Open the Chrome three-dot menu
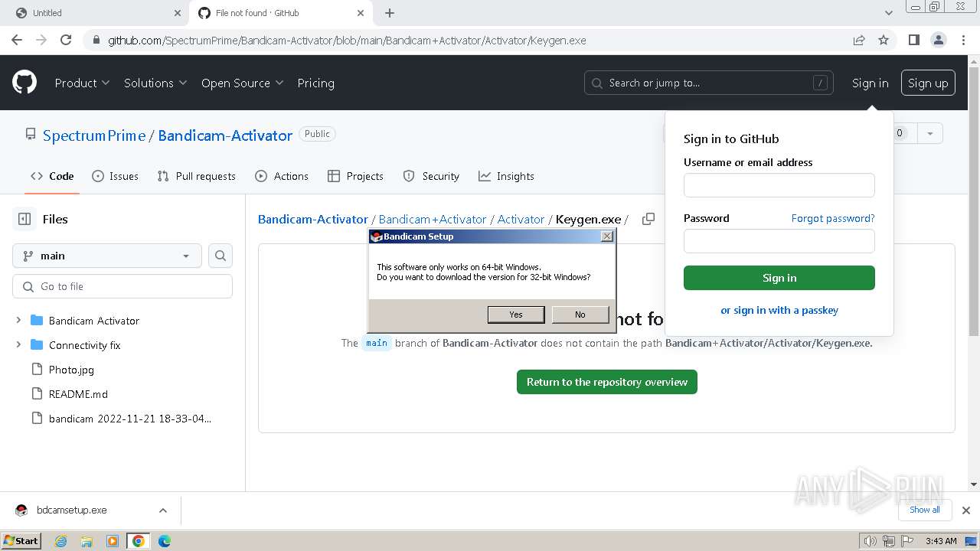980x551 pixels. click(x=962, y=40)
